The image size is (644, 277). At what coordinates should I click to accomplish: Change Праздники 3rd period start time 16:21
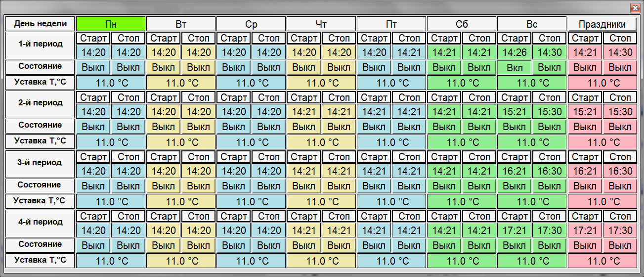(585, 171)
